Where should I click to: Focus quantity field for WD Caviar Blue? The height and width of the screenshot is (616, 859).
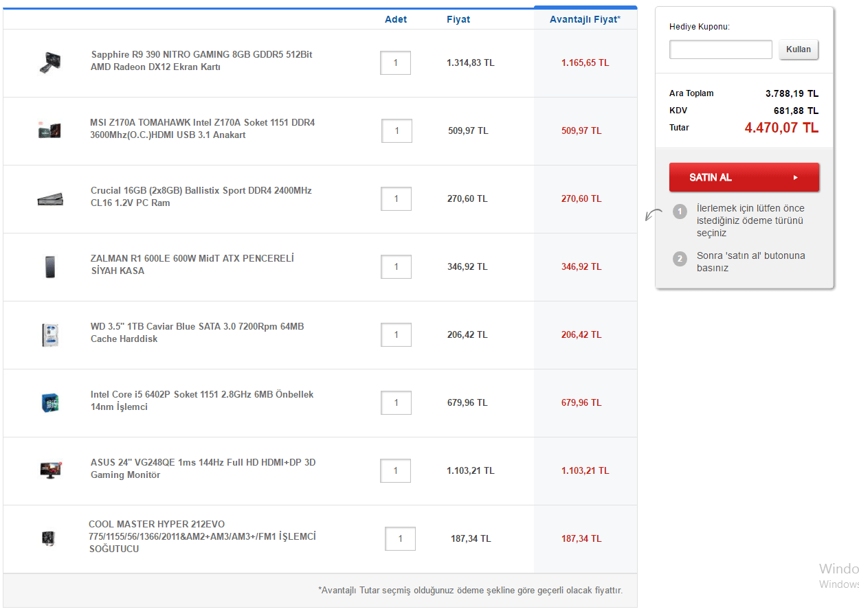pos(396,334)
